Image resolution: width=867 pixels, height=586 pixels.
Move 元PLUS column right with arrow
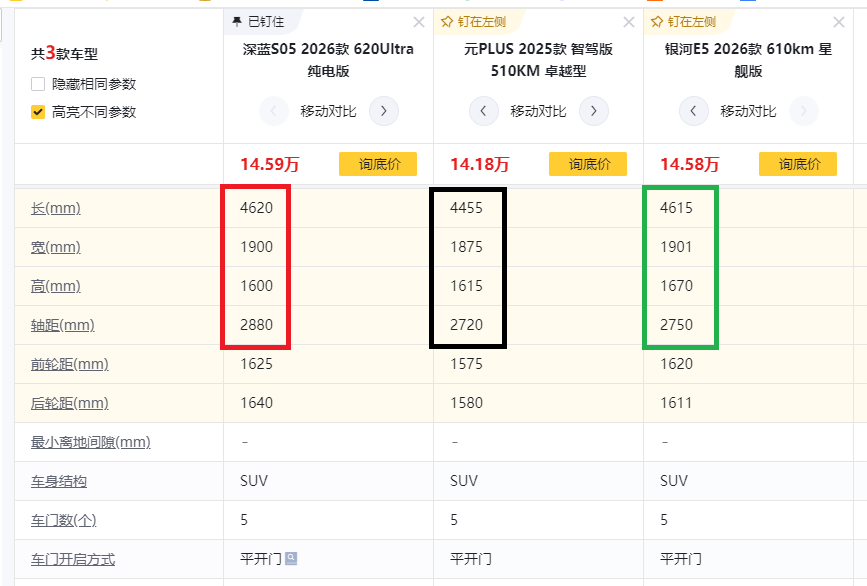pyautogui.click(x=594, y=111)
